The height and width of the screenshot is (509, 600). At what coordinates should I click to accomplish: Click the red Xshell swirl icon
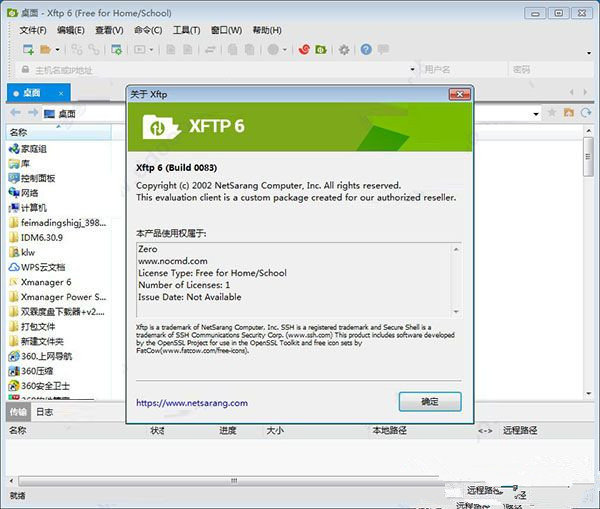[x=303, y=49]
